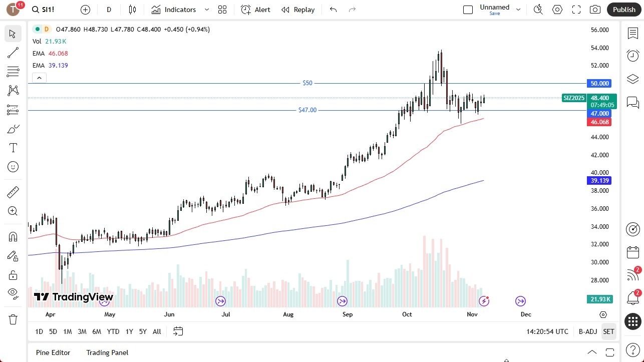Screen dimensions: 644x362
Task: Select the Trend Line drawing tool
Action: (13, 53)
